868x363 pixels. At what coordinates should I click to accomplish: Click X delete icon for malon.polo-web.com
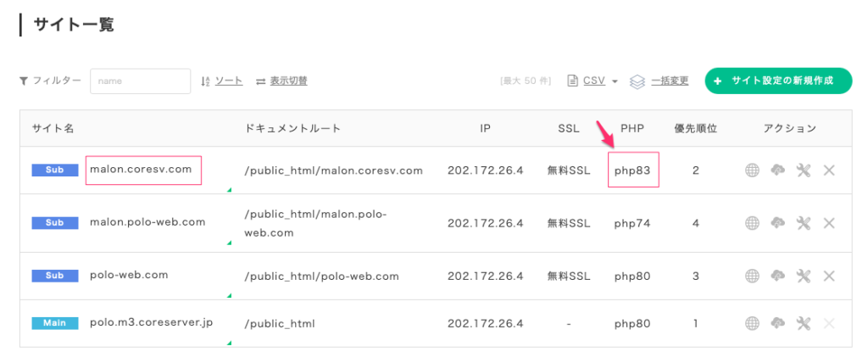pyautogui.click(x=829, y=223)
